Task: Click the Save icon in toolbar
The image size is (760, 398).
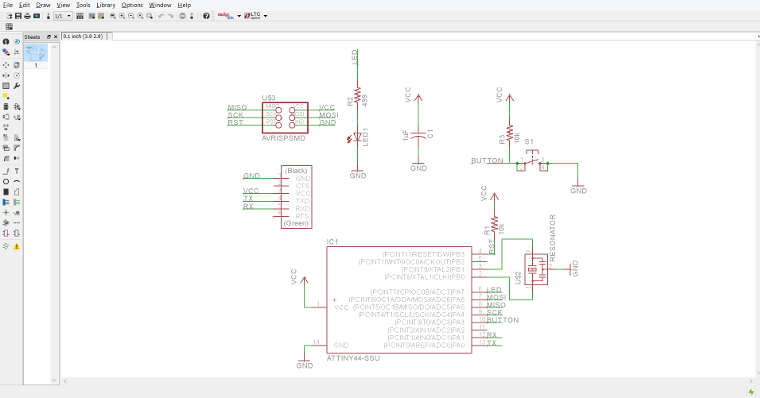Action: pos(18,16)
